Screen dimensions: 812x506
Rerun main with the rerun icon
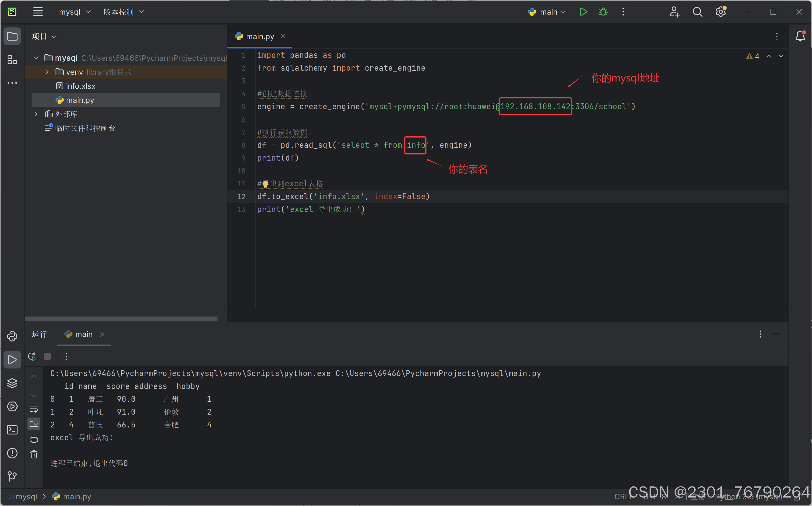pos(32,357)
